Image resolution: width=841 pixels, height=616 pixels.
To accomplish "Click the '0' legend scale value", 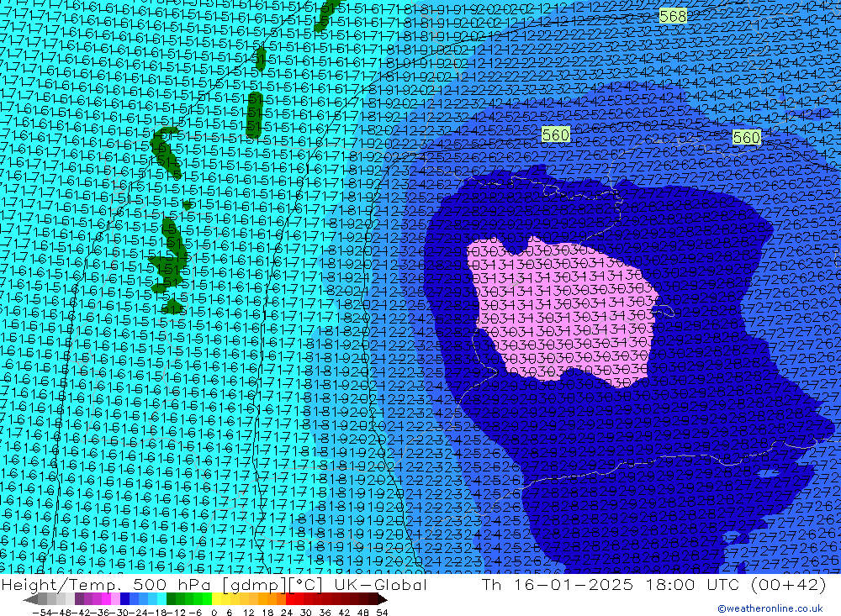I will [x=214, y=613].
